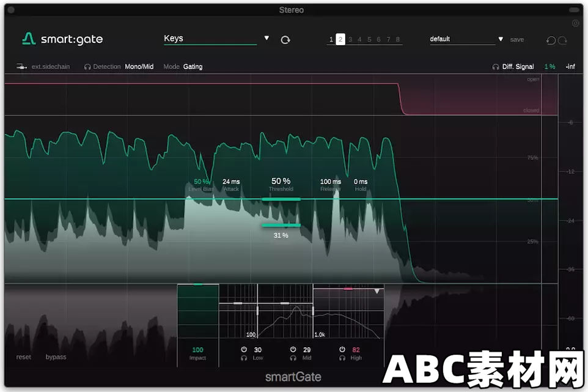This screenshot has height=392, width=588.
Task: Open the settings gear in the corner
Action: click(575, 24)
